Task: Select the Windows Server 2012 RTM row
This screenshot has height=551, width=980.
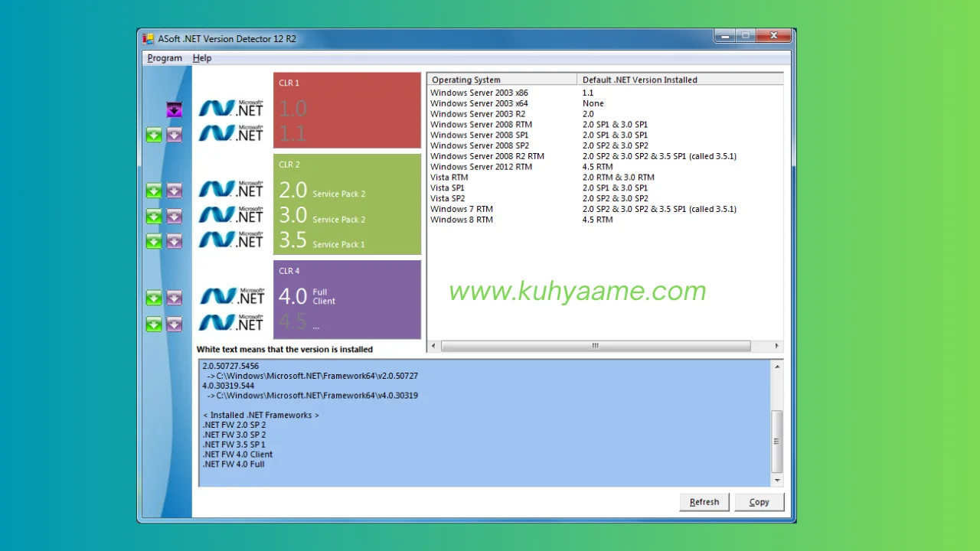Action: coord(605,167)
